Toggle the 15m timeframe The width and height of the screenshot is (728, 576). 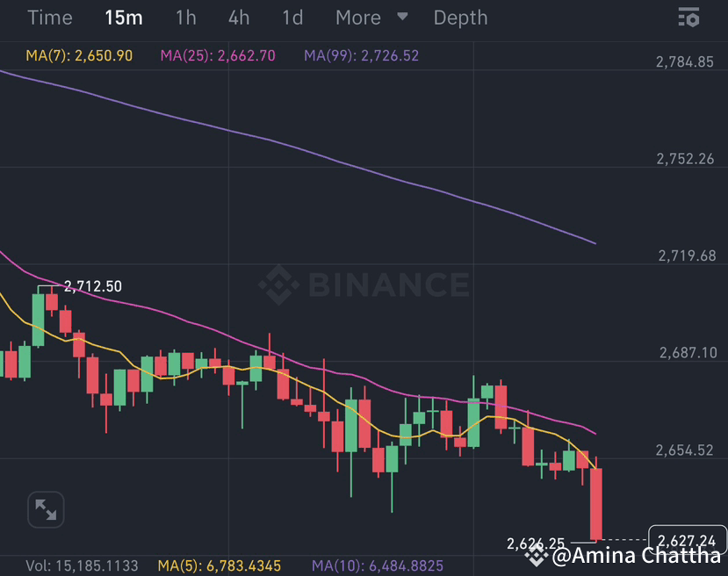(123, 18)
